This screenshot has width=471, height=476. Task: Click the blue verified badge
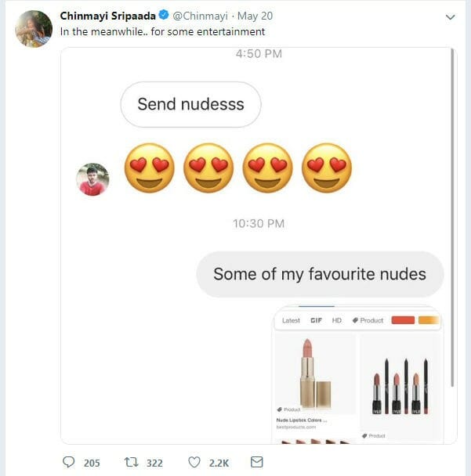(x=164, y=16)
